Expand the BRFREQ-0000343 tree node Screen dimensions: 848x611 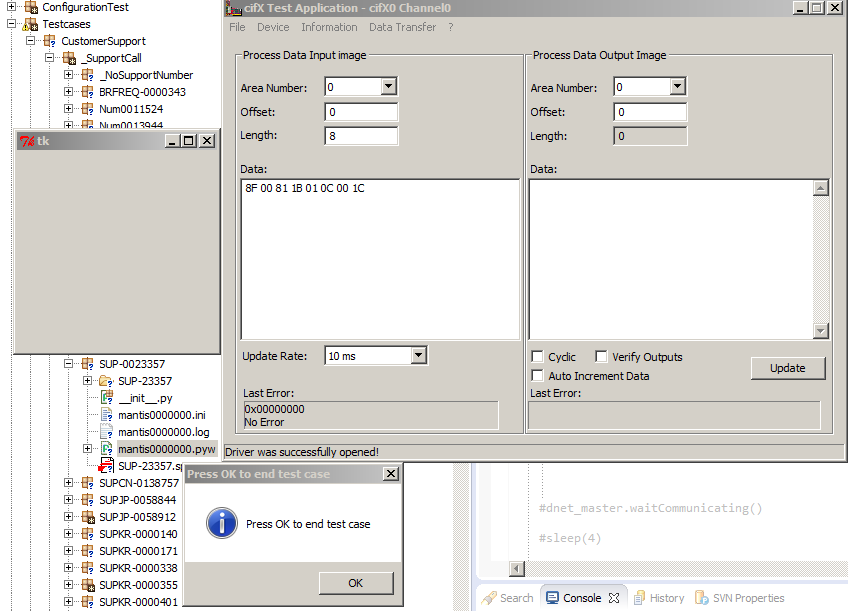(x=68, y=91)
